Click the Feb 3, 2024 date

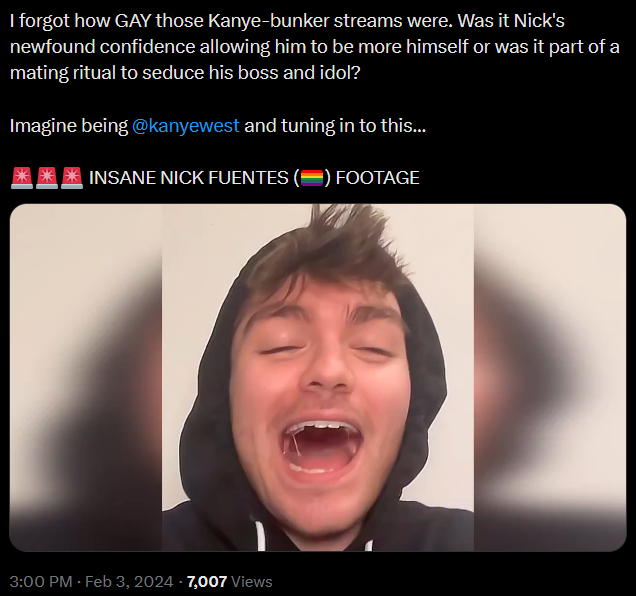[129, 582]
